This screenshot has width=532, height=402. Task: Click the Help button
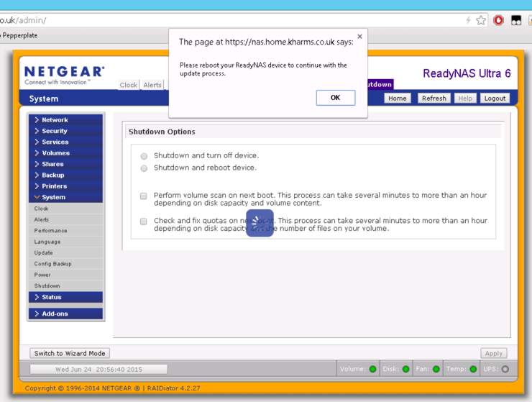coord(465,98)
